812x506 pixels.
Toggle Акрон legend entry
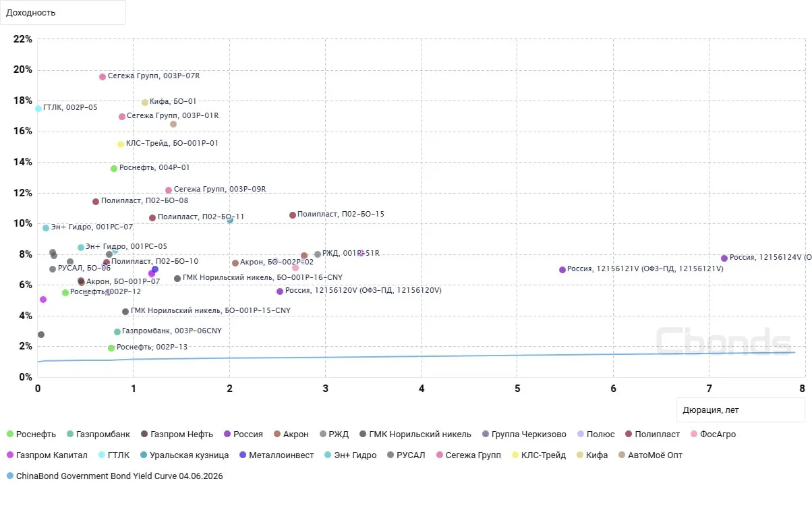(x=291, y=434)
